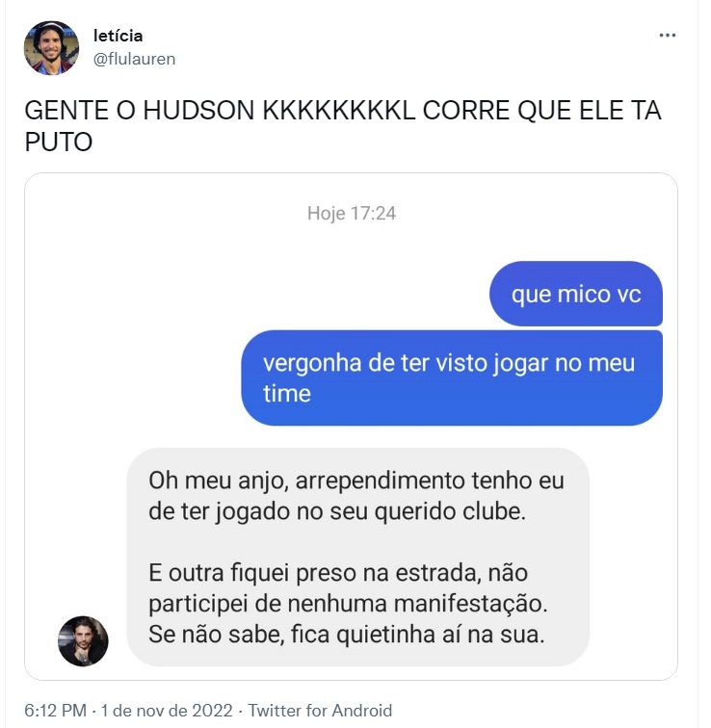Open the display name letícia
This screenshot has width=711, height=728.
pos(118,36)
